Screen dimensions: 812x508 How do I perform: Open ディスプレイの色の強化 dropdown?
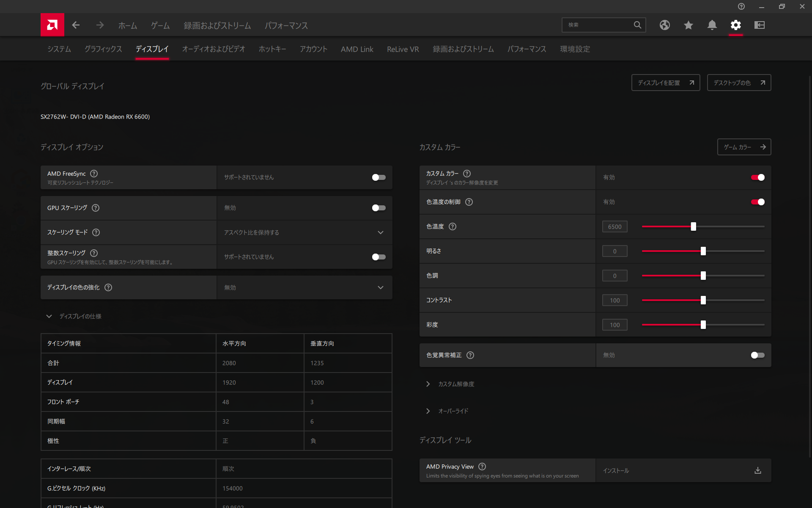pyautogui.click(x=304, y=287)
